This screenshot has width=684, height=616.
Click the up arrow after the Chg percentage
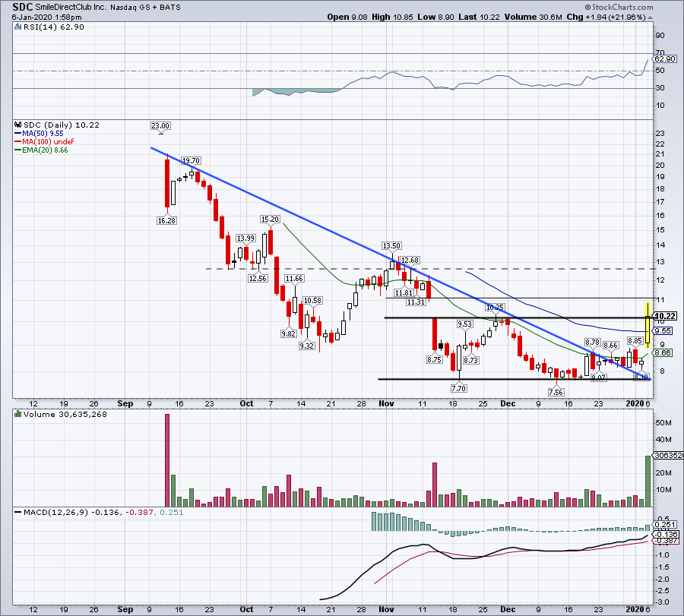pos(650,17)
